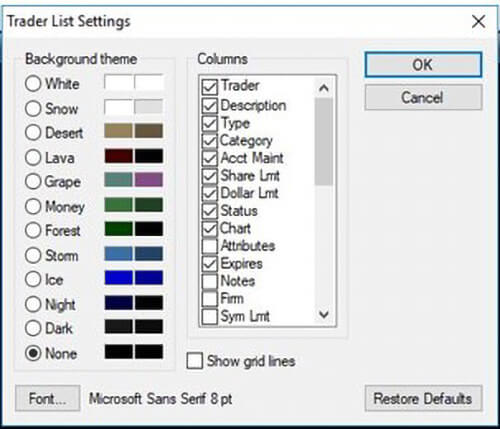Enable the Attributes column checkbox
Image resolution: width=500 pixels, height=429 pixels.
[210, 246]
